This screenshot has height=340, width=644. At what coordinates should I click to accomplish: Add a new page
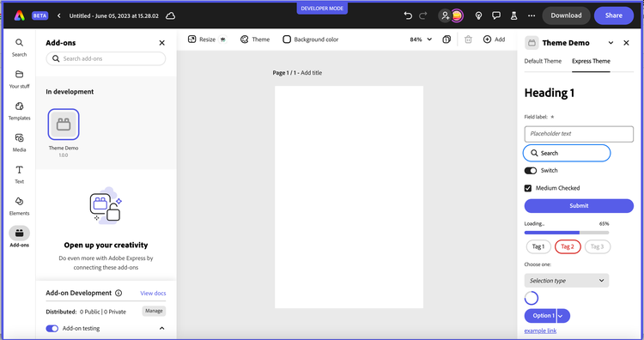pyautogui.click(x=494, y=39)
